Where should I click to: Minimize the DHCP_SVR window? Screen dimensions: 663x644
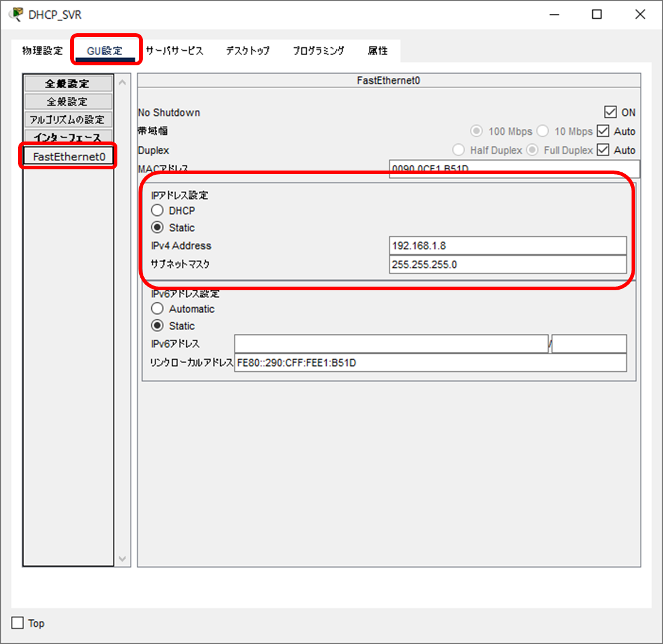click(554, 15)
